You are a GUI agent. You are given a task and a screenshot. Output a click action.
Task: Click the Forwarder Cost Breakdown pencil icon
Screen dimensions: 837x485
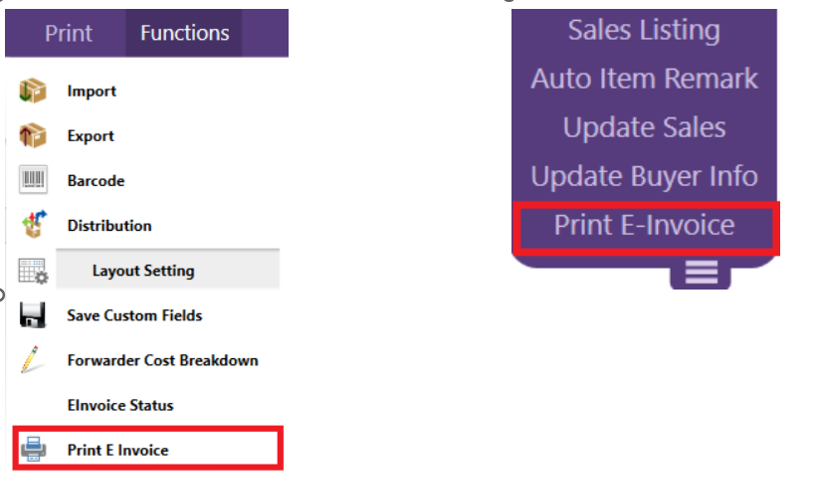tap(32, 361)
